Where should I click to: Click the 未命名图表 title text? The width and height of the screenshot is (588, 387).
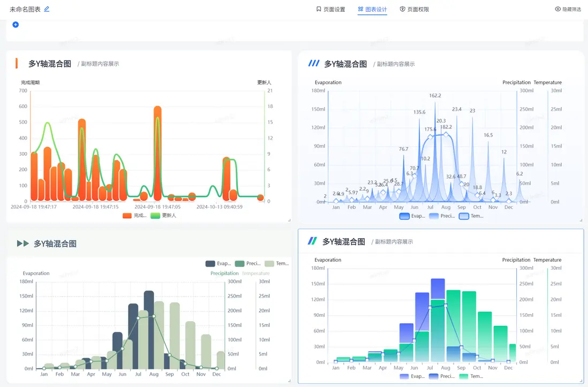[25, 9]
